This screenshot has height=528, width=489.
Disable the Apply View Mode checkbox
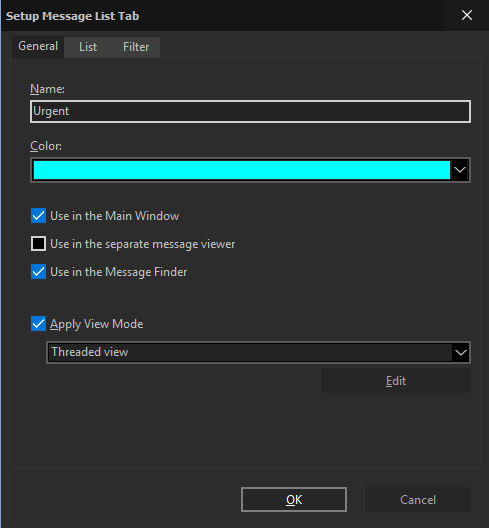(x=38, y=324)
